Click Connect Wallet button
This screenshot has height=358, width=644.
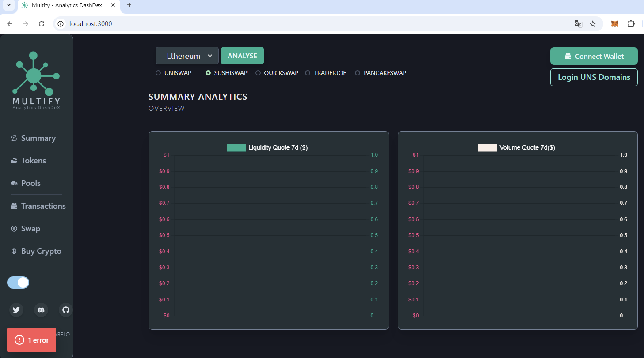point(594,56)
